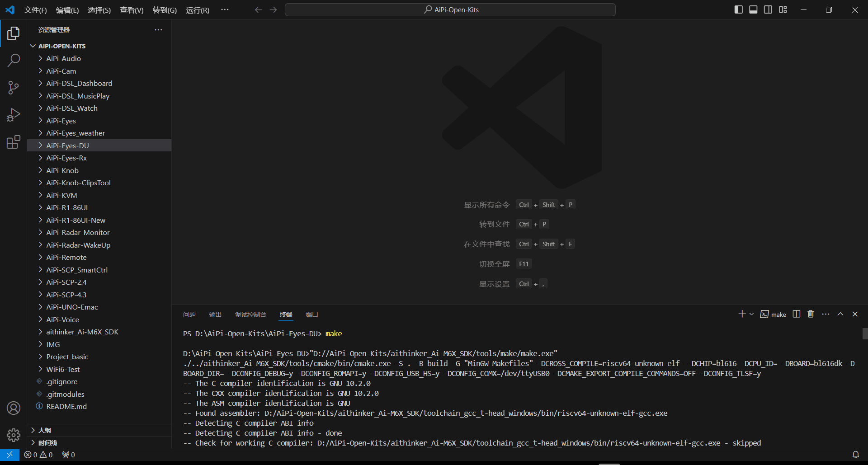Create a new terminal with plus icon
Image resolution: width=868 pixels, height=465 pixels.
coord(742,314)
